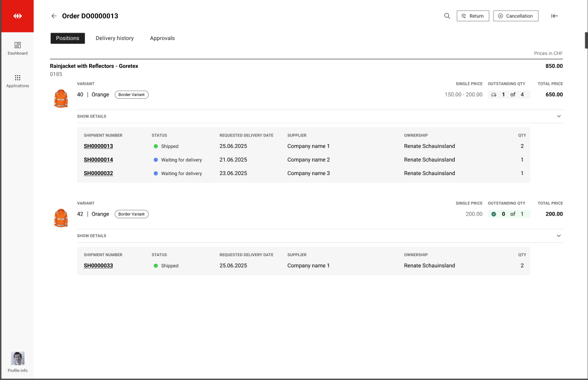Click the Cancellation button
Image resolution: width=588 pixels, height=380 pixels.
(x=515, y=16)
